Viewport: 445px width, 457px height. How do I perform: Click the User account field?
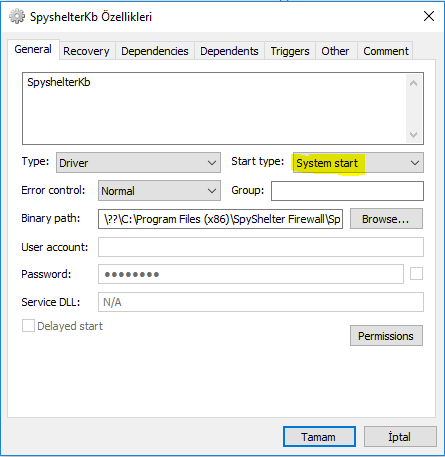click(261, 247)
